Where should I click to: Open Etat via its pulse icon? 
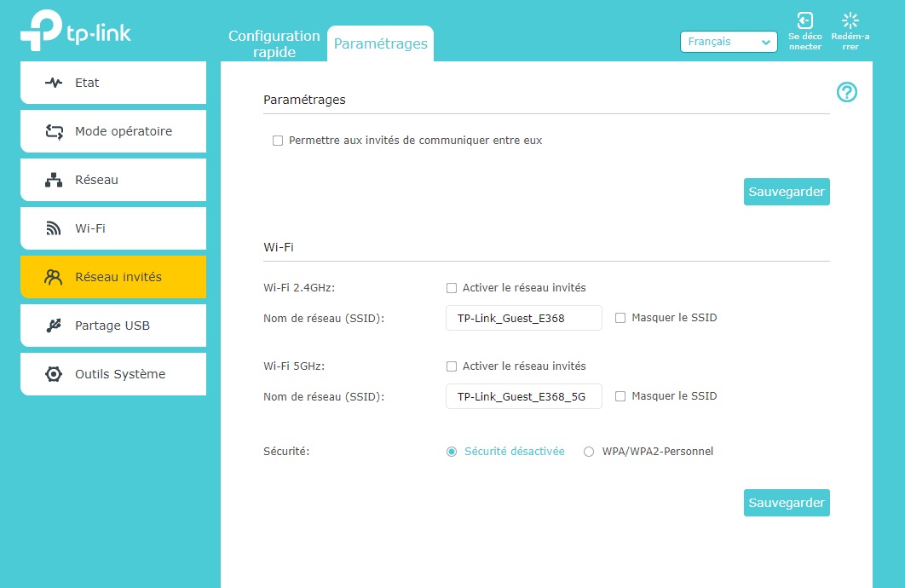click(x=54, y=83)
